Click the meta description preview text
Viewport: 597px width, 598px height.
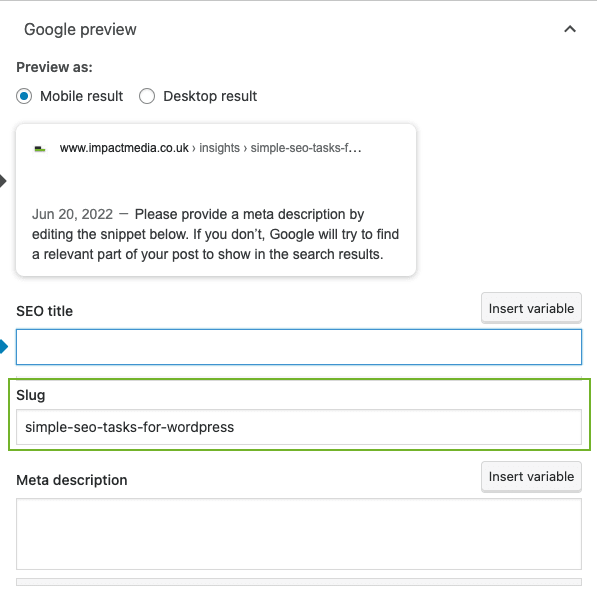tap(216, 234)
